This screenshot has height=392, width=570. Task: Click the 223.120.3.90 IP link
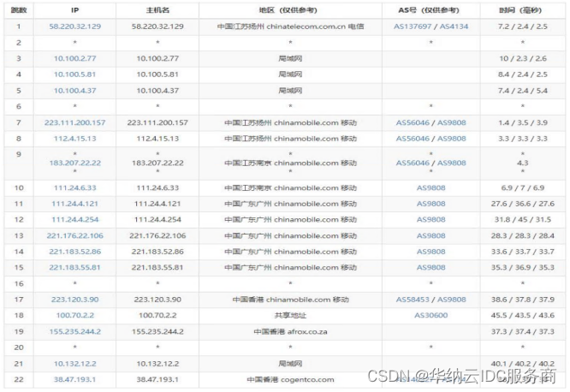[x=76, y=300]
